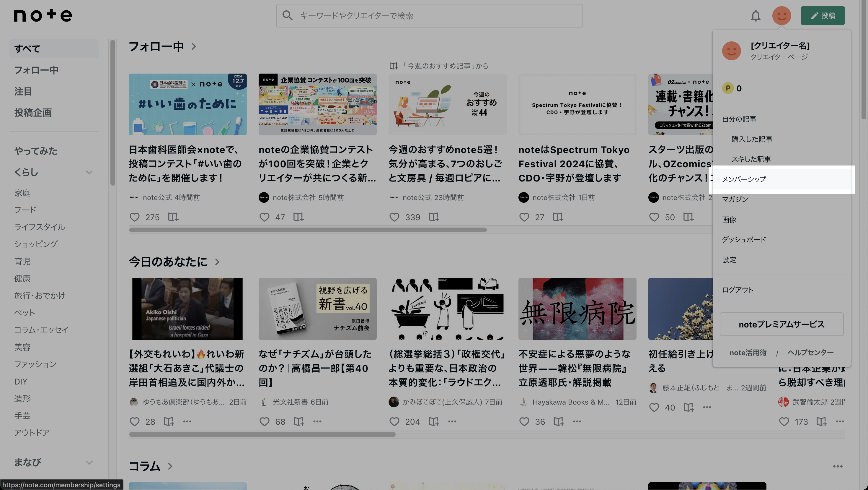This screenshot has height=490, width=868.
Task: Expand the まなび category chevron
Action: (89, 462)
